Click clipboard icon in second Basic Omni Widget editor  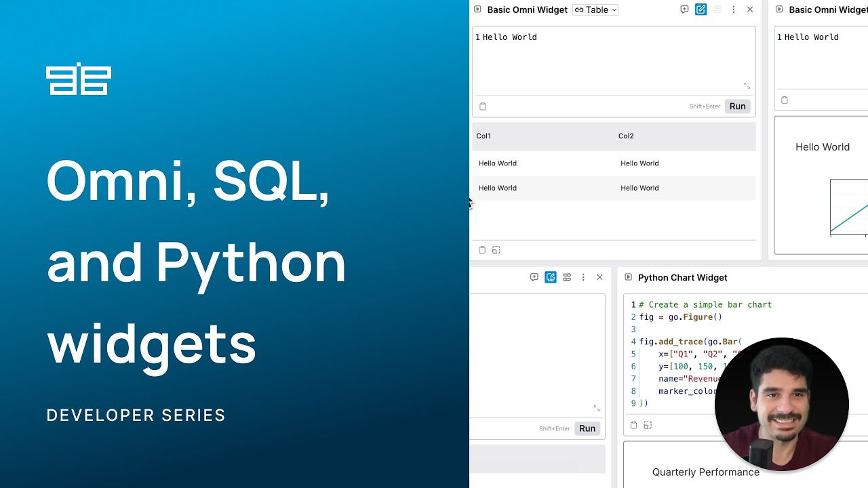[x=785, y=100]
